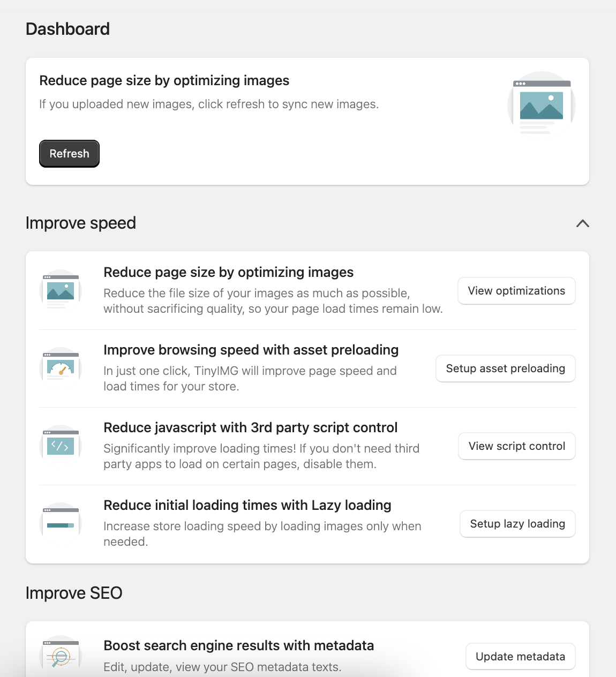Image resolution: width=616 pixels, height=677 pixels.
Task: Open the Reduce javascript with 3rd party script title
Action: pyautogui.click(x=251, y=427)
